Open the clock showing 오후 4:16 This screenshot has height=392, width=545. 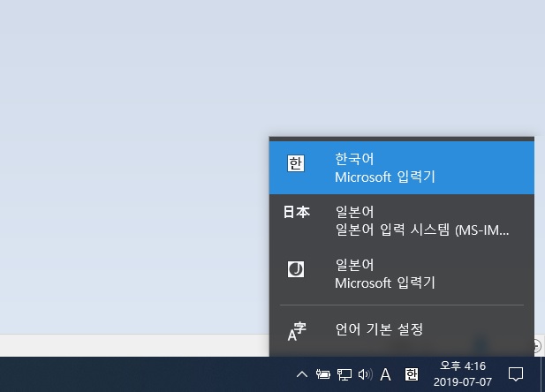tap(463, 374)
